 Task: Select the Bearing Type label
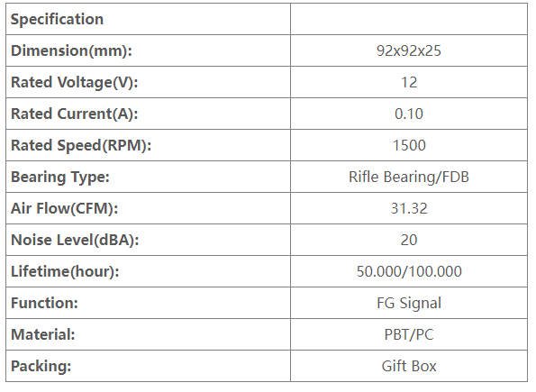(60, 178)
